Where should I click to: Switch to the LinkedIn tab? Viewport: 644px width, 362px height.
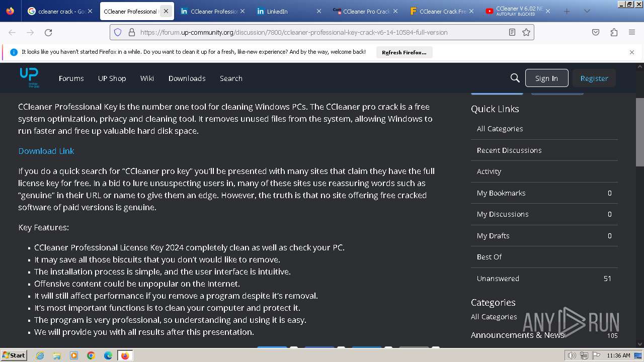[x=289, y=11]
